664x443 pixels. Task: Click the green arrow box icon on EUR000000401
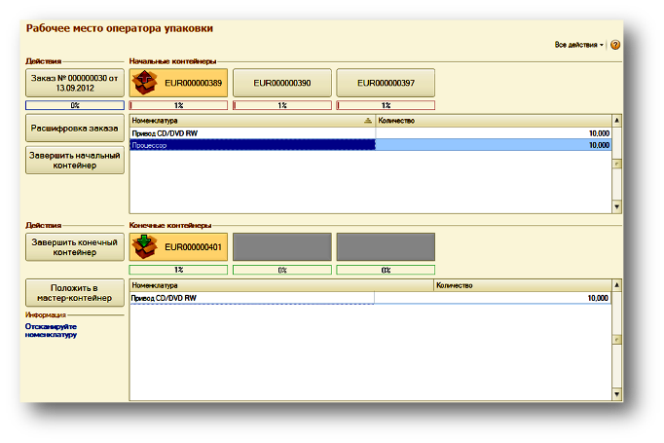[144, 247]
